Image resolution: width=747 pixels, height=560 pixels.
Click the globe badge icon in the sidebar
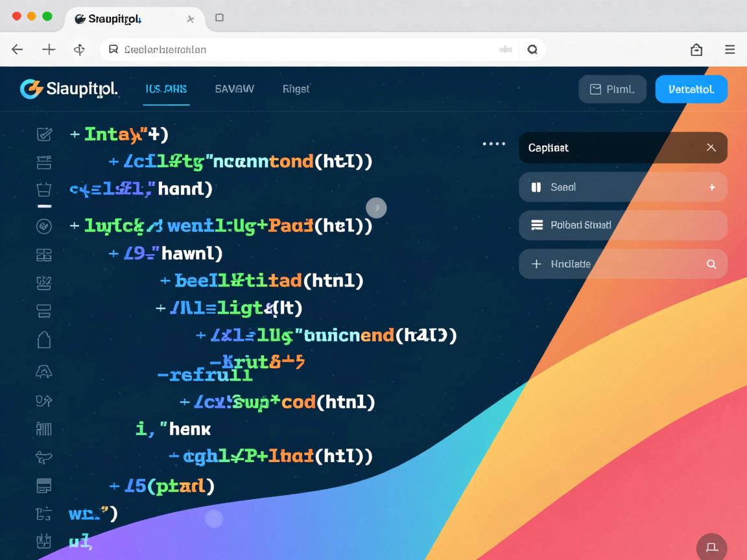point(44,227)
